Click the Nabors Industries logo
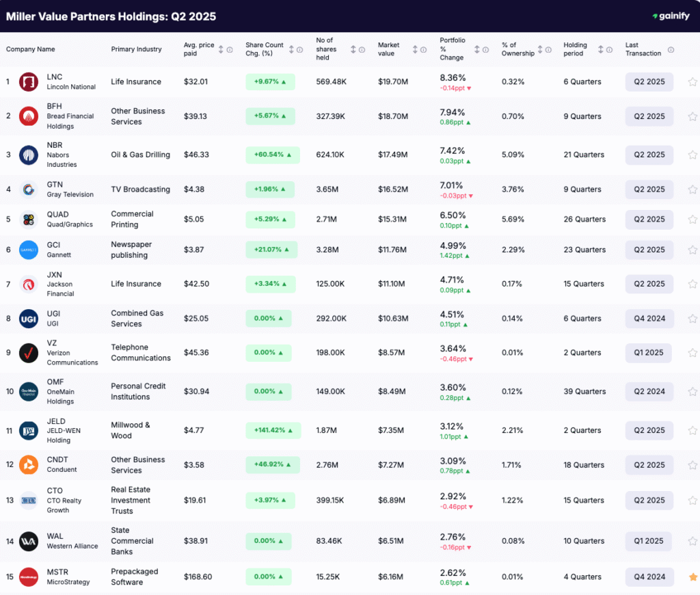This screenshot has height=595, width=700. [29, 155]
